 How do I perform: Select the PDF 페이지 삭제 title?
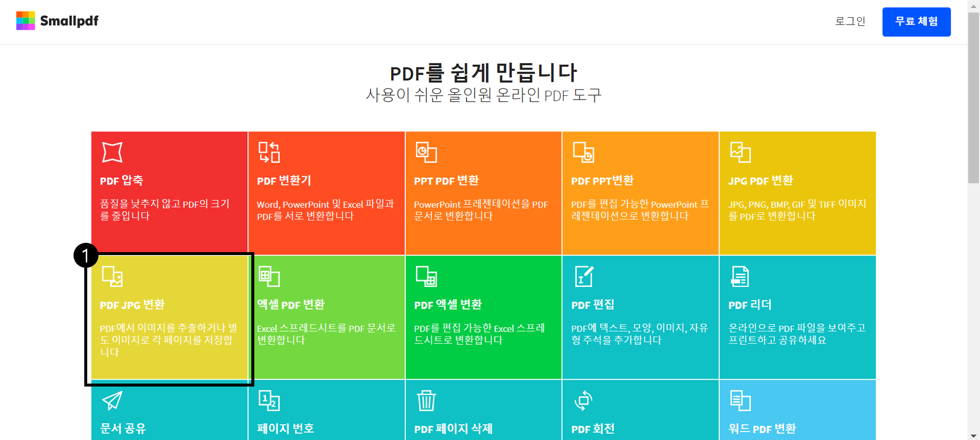(453, 429)
